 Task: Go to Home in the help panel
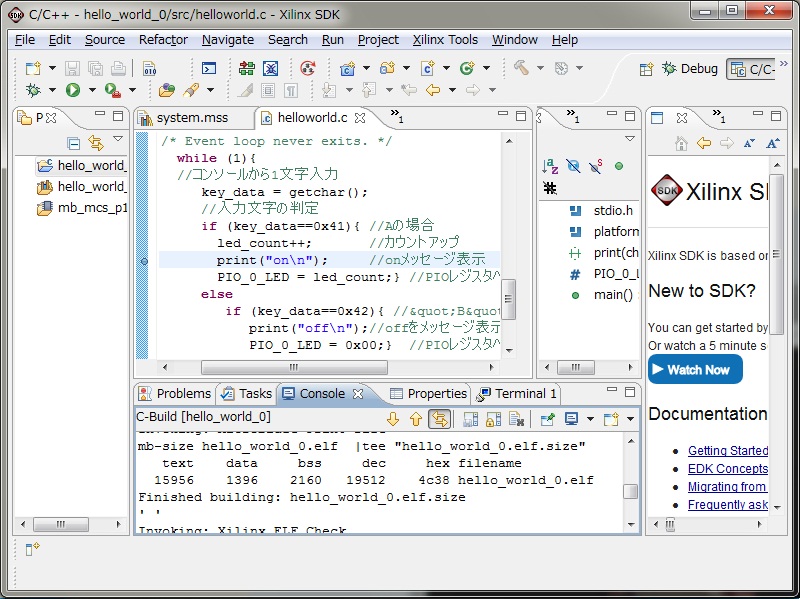pyautogui.click(x=681, y=143)
